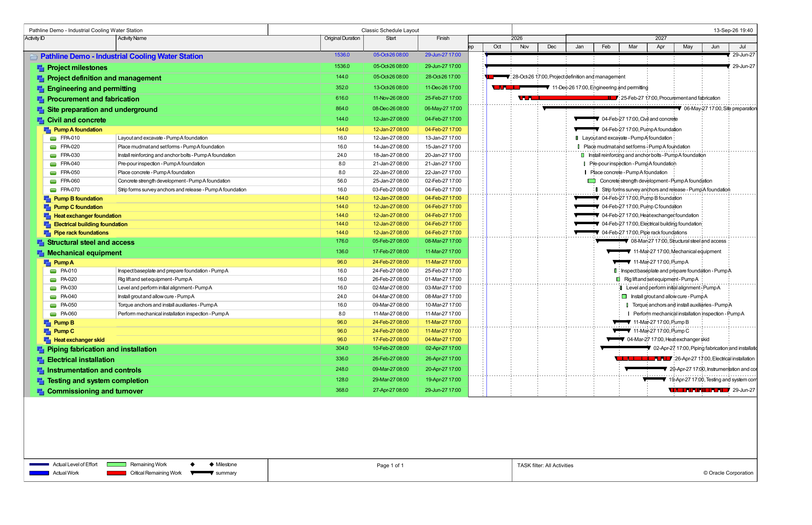Click the activity icon for PA-010

pyautogui.click(x=53, y=271)
